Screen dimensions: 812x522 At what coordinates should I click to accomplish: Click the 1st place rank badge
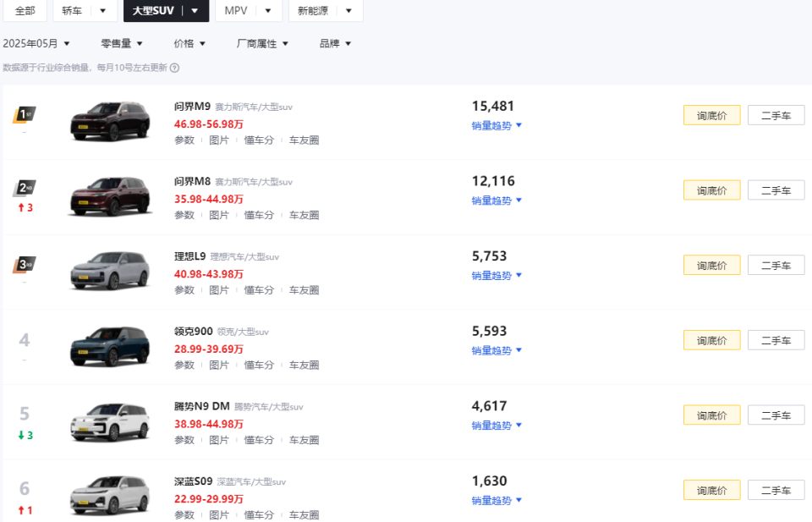click(x=25, y=114)
